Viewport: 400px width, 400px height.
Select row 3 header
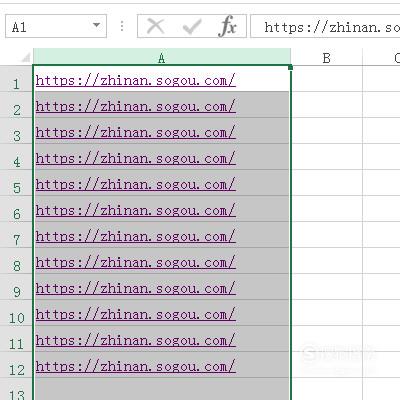coord(16,131)
